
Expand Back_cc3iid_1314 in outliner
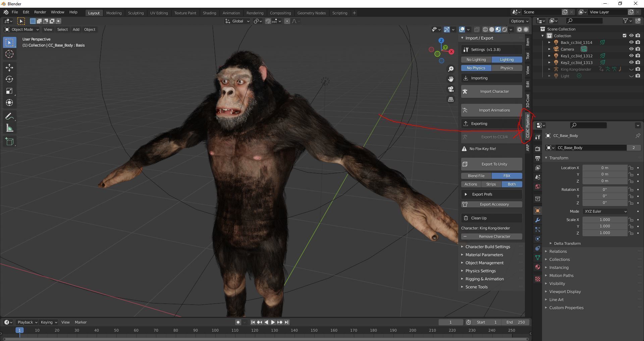point(549,43)
